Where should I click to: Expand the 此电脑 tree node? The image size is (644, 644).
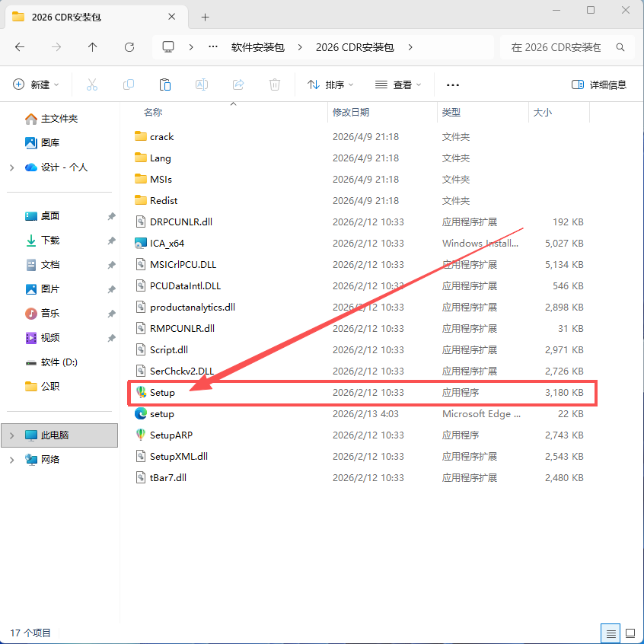coord(12,435)
